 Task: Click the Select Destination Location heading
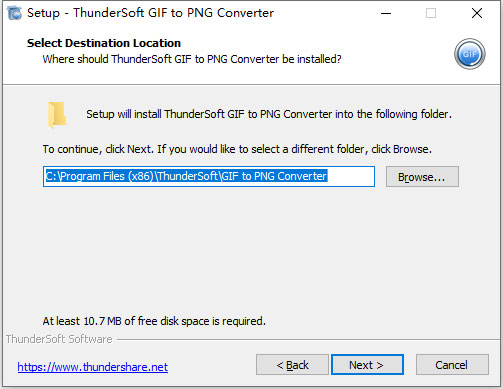tap(104, 43)
